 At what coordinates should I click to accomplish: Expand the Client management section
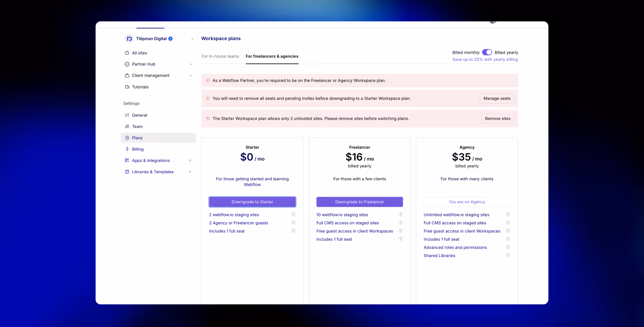(191, 75)
